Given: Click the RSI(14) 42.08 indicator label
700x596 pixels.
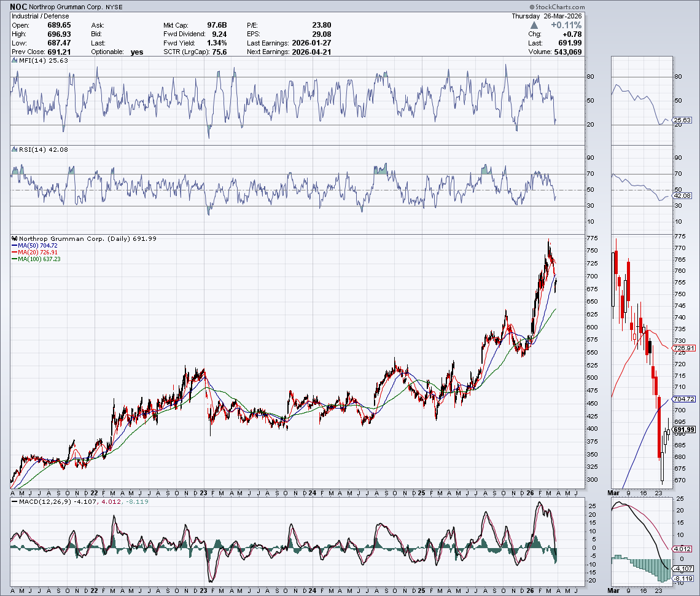Looking at the screenshot, I should click(x=44, y=150).
